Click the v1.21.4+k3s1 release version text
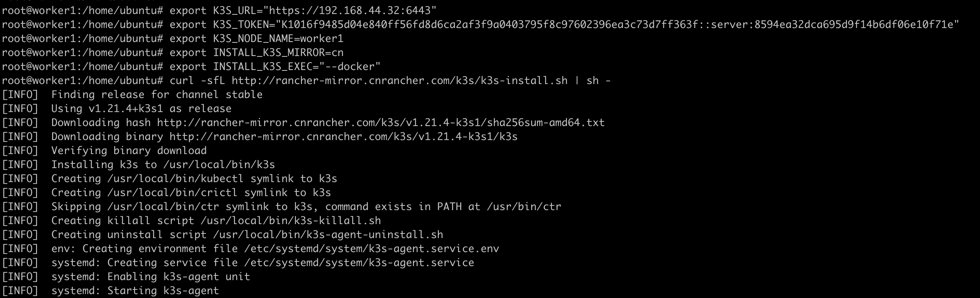 [126, 109]
